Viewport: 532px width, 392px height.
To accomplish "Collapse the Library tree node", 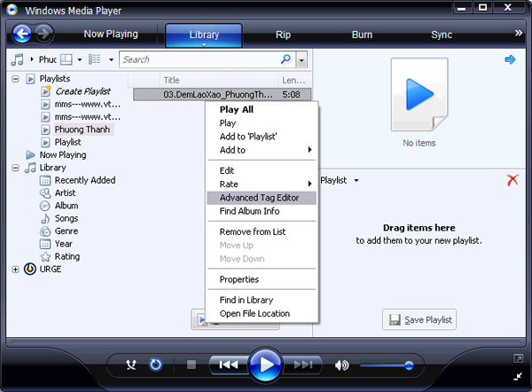I will click(15, 168).
